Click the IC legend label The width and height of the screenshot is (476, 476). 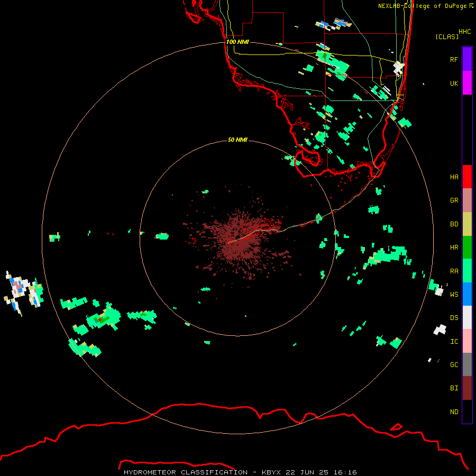click(x=454, y=342)
